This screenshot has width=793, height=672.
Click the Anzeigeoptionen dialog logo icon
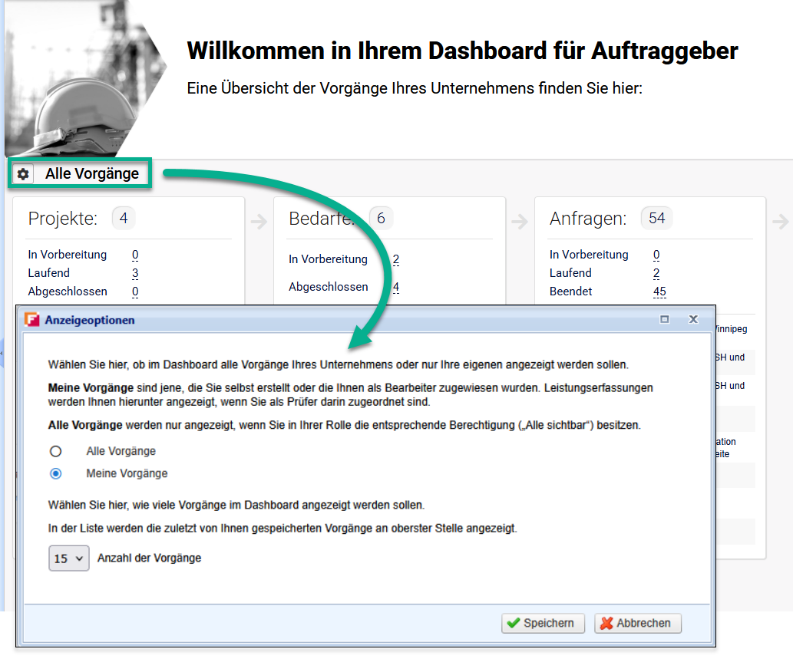tap(31, 320)
